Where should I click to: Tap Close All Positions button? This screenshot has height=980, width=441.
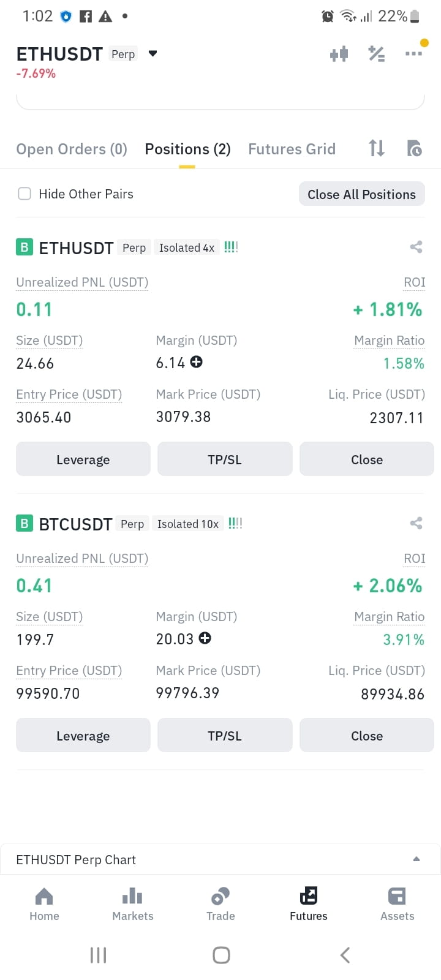coord(361,194)
